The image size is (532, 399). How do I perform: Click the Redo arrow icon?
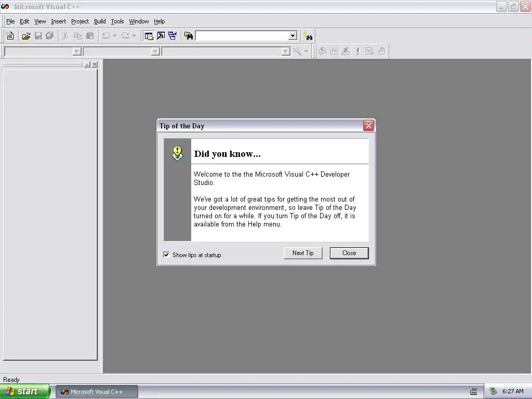(x=125, y=36)
